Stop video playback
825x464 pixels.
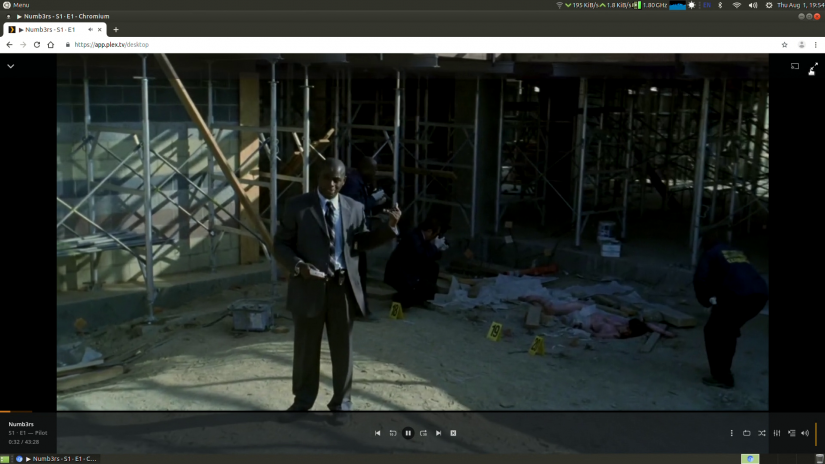click(x=453, y=433)
